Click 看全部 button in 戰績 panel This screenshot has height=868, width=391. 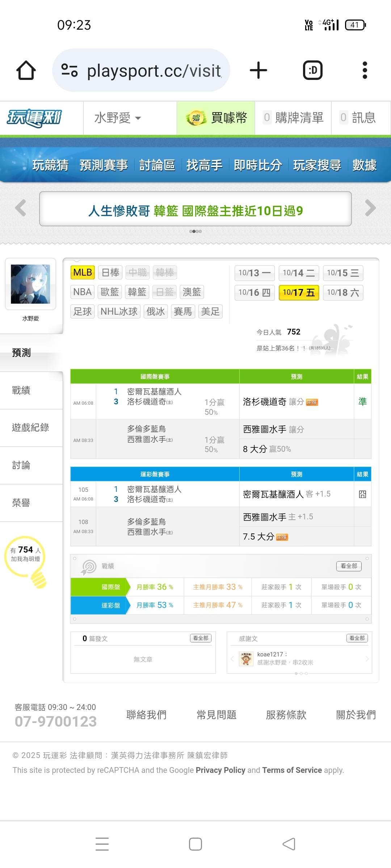349,566
